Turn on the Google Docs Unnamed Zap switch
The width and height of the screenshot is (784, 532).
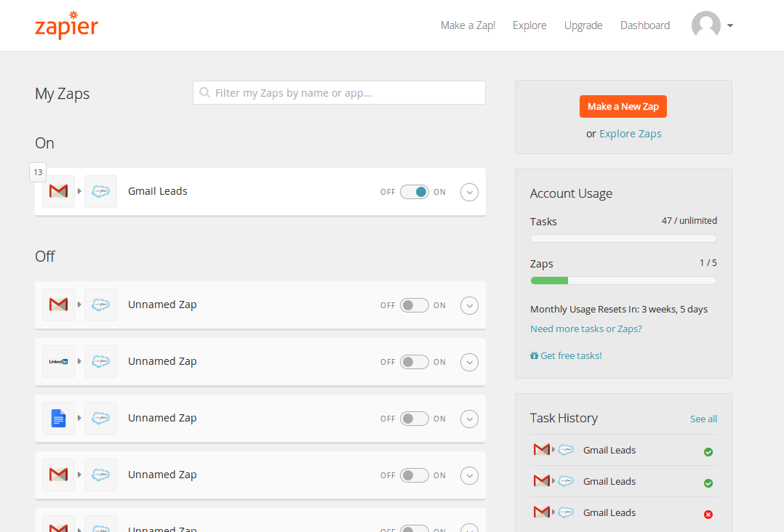point(414,419)
